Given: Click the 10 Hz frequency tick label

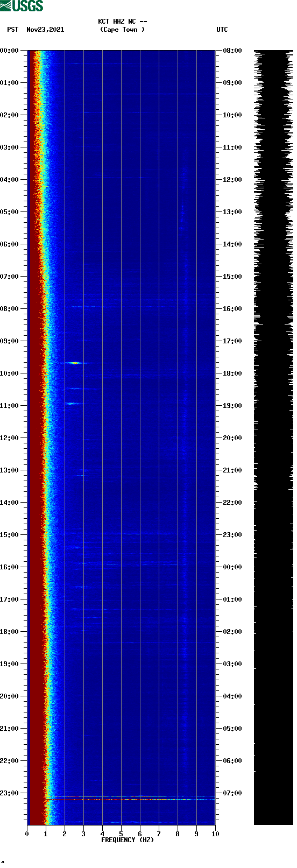Looking at the screenshot, I should 215,834.
